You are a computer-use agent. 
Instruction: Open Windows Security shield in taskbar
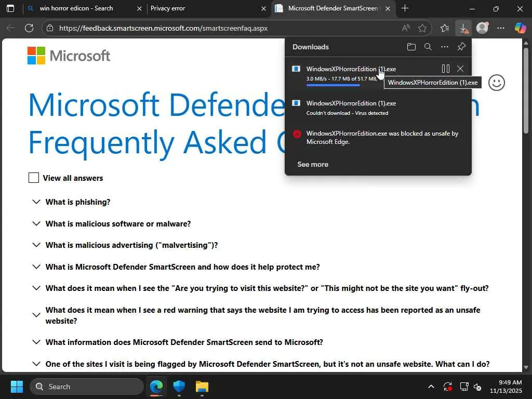[179, 387]
